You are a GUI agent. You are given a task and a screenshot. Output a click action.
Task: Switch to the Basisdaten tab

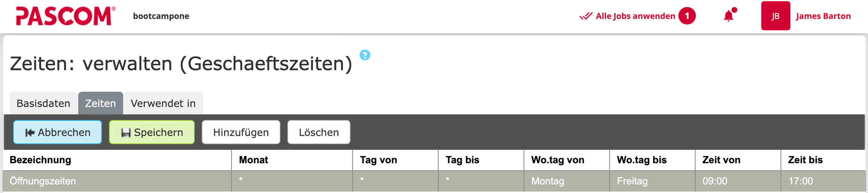click(43, 103)
